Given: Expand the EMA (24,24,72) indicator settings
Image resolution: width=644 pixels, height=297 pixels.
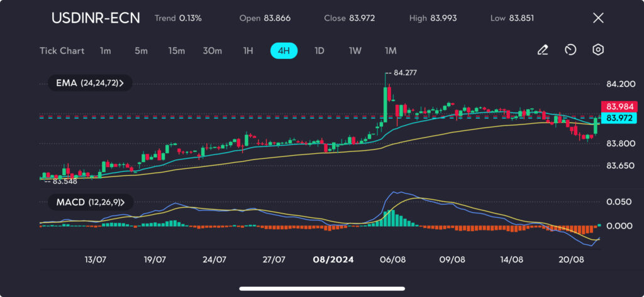Looking at the screenshot, I should (x=90, y=83).
